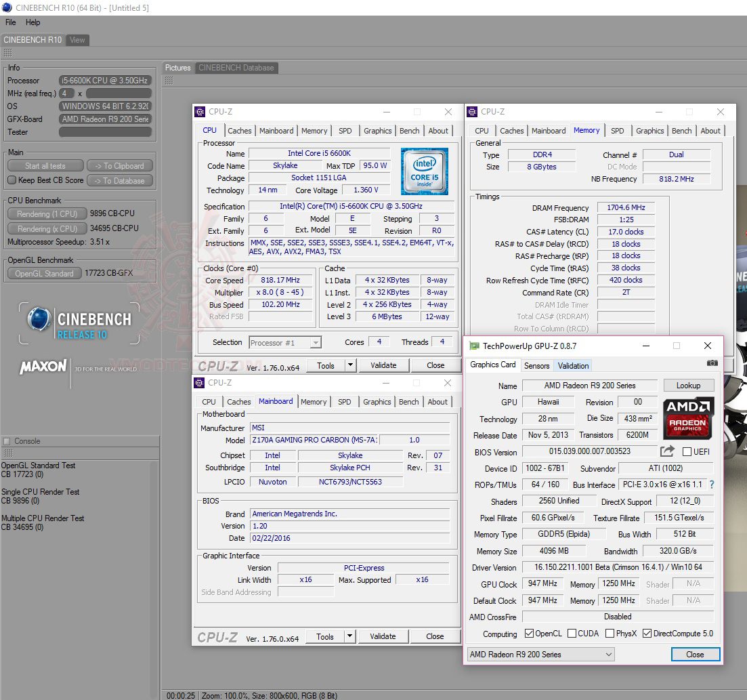Toggle the DirectCompute 5.0 checkbox

647,633
